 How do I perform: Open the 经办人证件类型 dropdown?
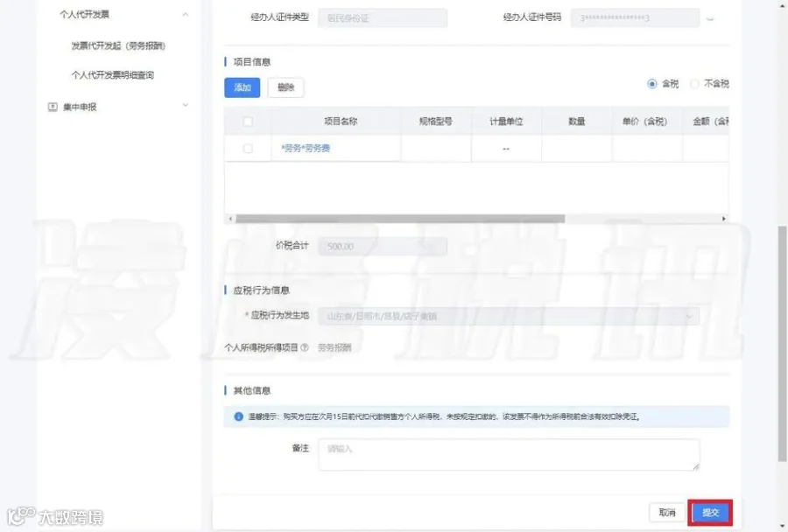pyautogui.click(x=383, y=18)
